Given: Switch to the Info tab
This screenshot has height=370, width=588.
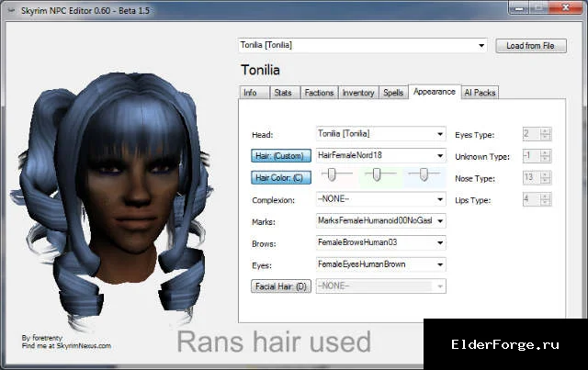Looking at the screenshot, I should coord(254,93).
